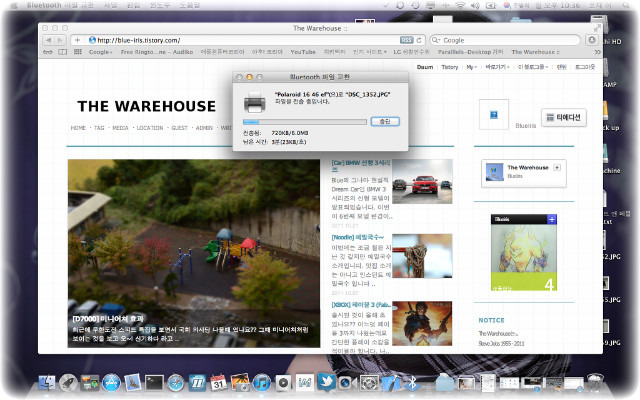
Task: Open the 이웃로그 dropdown
Action: click(533, 67)
